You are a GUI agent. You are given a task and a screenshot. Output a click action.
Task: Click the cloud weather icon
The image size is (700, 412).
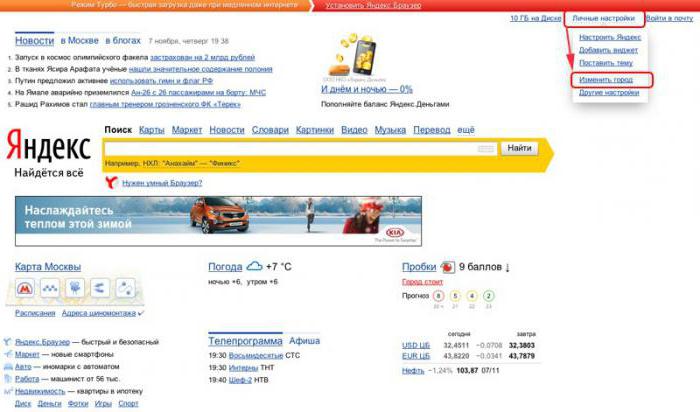point(254,266)
